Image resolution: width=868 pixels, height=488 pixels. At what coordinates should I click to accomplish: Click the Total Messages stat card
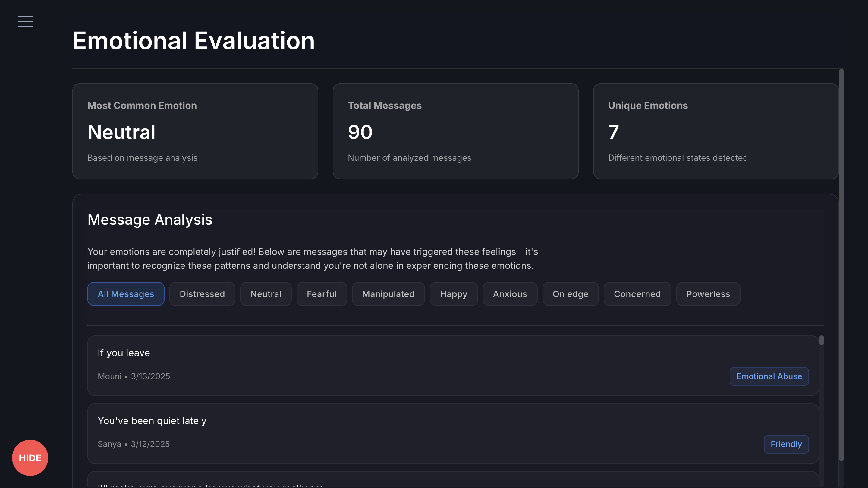coord(455,131)
